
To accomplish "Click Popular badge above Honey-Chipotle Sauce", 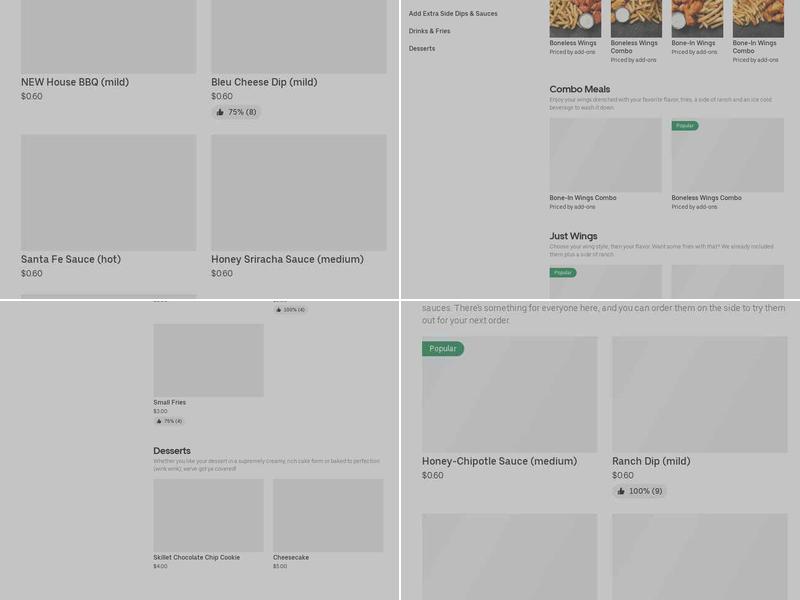I will pyautogui.click(x=442, y=349).
